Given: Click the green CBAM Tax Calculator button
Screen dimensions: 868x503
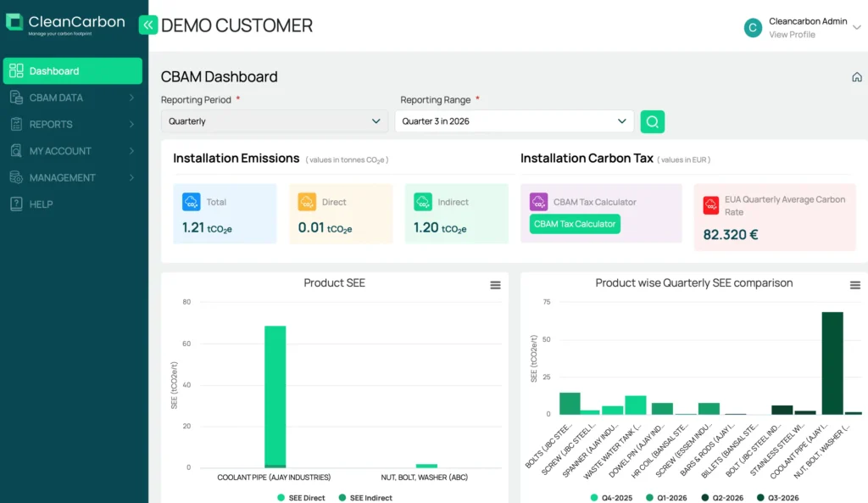Looking at the screenshot, I should click(575, 224).
